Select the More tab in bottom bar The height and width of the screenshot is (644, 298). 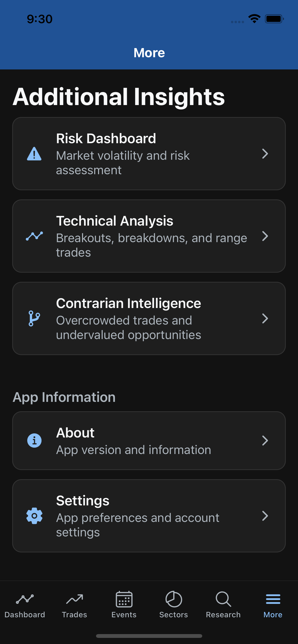coord(273,605)
